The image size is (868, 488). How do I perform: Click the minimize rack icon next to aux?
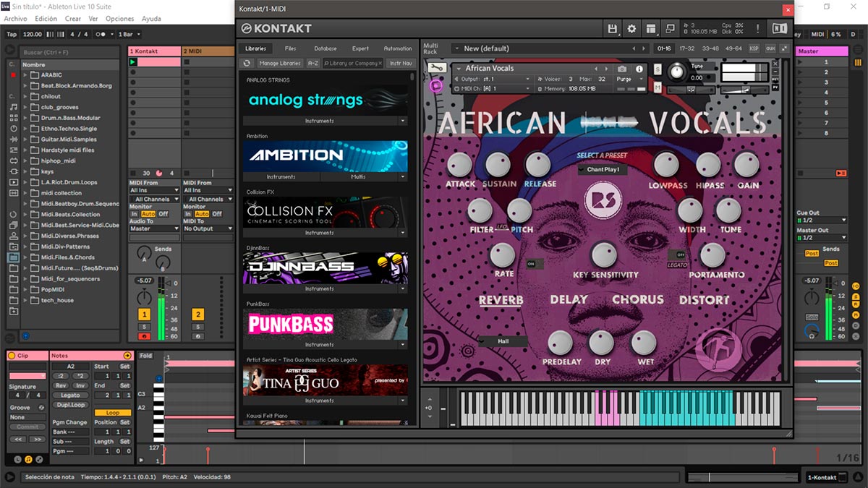784,48
